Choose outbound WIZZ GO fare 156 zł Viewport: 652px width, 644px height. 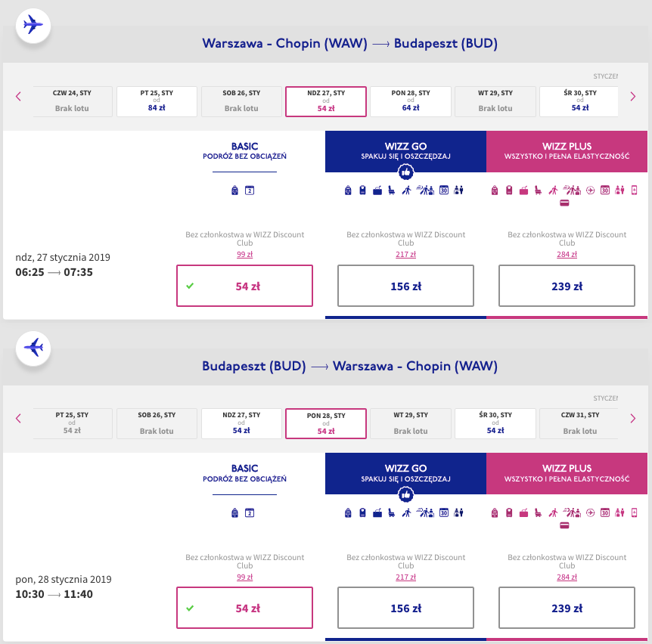pyautogui.click(x=406, y=286)
